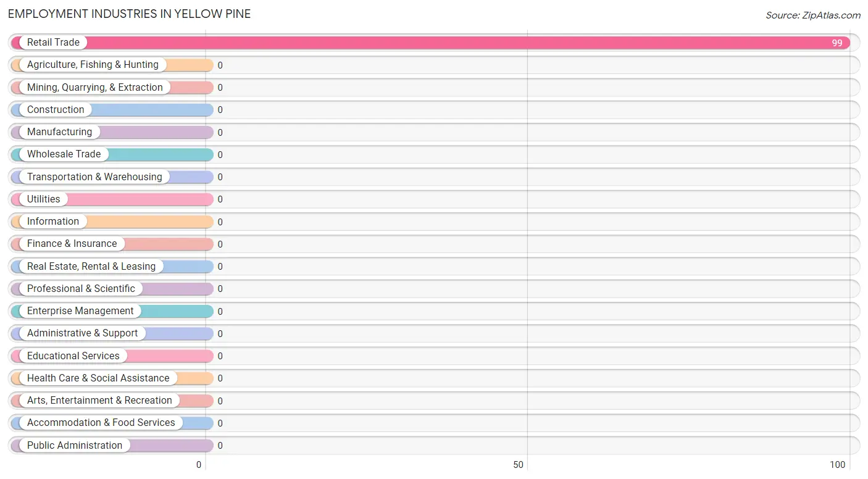
Task: Select the Professional & Scientific label
Action: pos(81,289)
